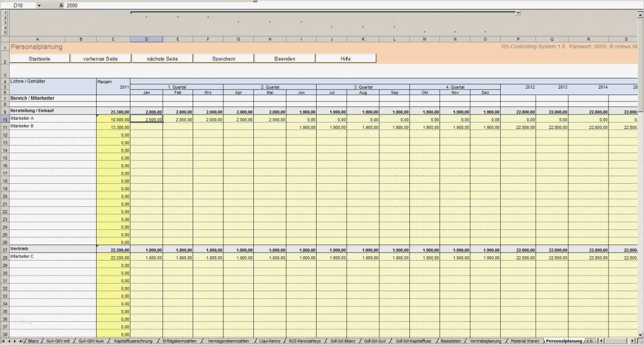Switch to the Bilanz sheet tab
644x346 pixels.
coord(34,341)
